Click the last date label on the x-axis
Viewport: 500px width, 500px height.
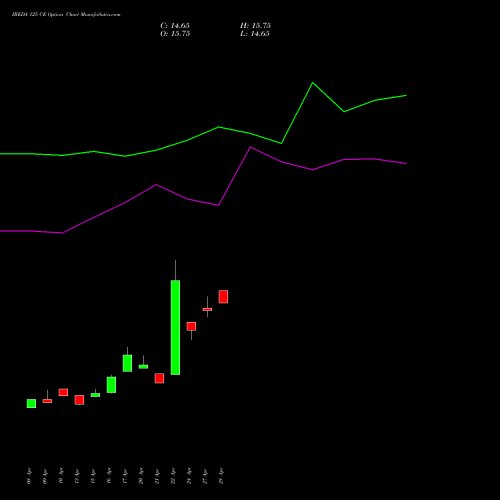pyautogui.click(x=221, y=477)
